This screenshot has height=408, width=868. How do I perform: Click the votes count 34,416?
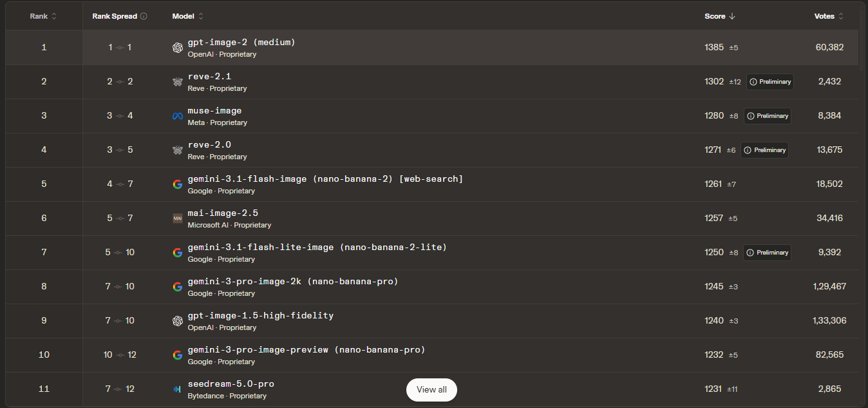829,219
